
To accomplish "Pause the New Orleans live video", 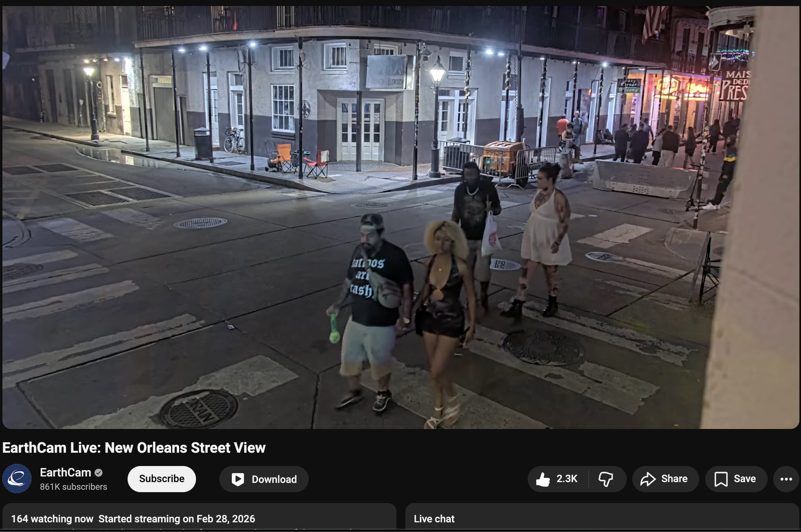I will coord(400,217).
